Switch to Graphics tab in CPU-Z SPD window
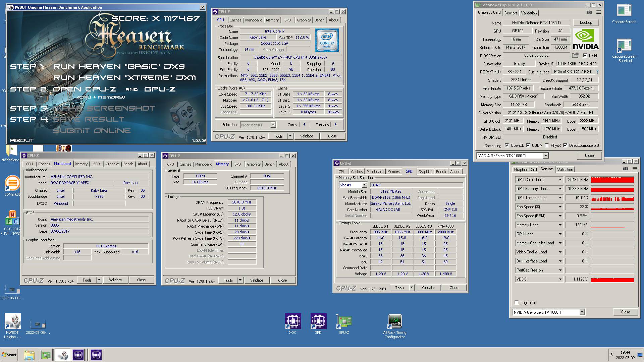The height and width of the screenshot is (362, 644). 425,172
